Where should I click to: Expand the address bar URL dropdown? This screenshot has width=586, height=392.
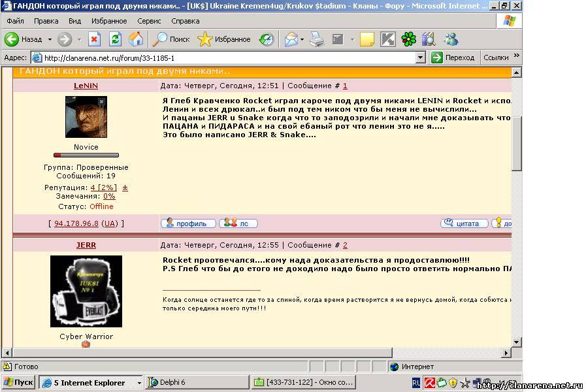pos(421,57)
